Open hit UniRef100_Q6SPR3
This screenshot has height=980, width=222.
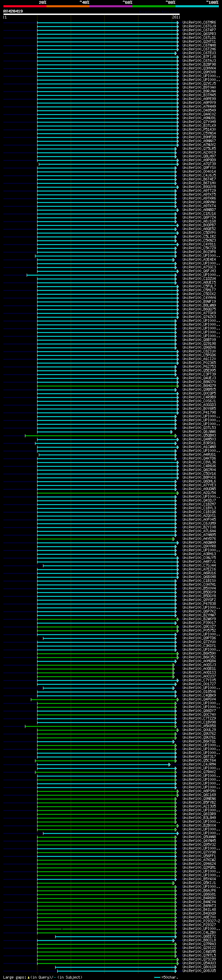click(x=199, y=34)
